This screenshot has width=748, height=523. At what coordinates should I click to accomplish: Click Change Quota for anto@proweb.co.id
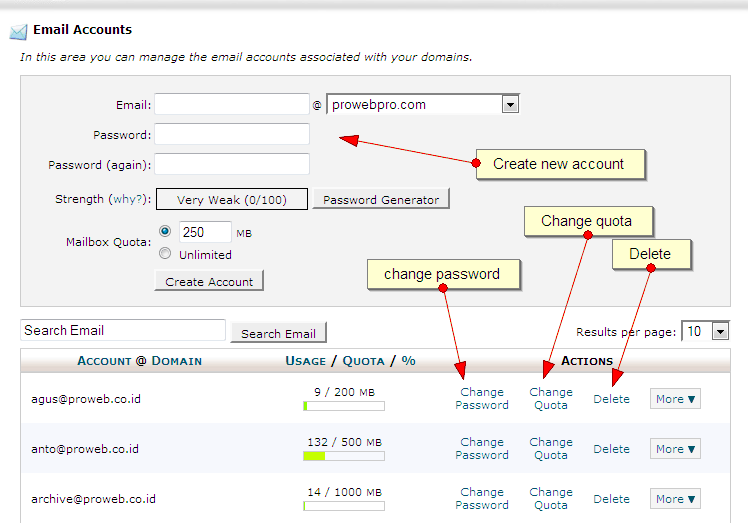(551, 449)
